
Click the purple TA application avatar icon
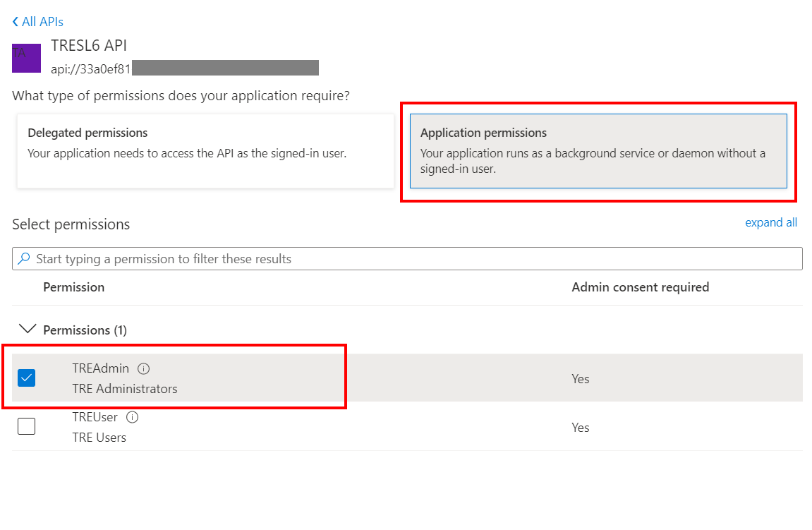coord(26,58)
